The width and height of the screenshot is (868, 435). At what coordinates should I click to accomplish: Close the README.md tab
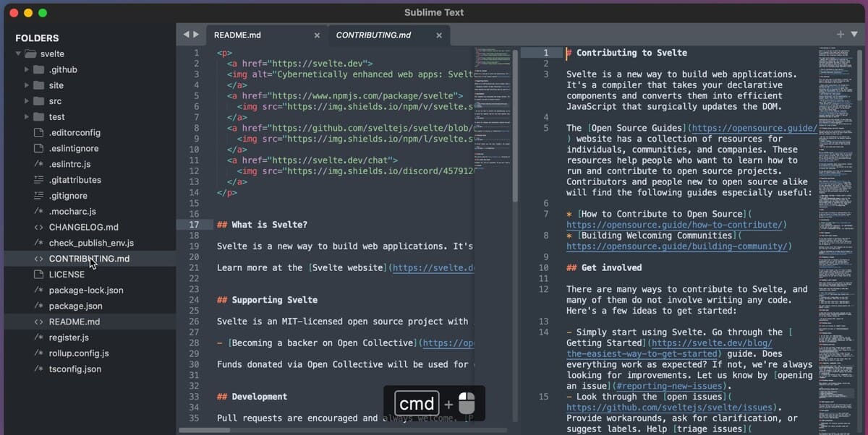coord(316,34)
